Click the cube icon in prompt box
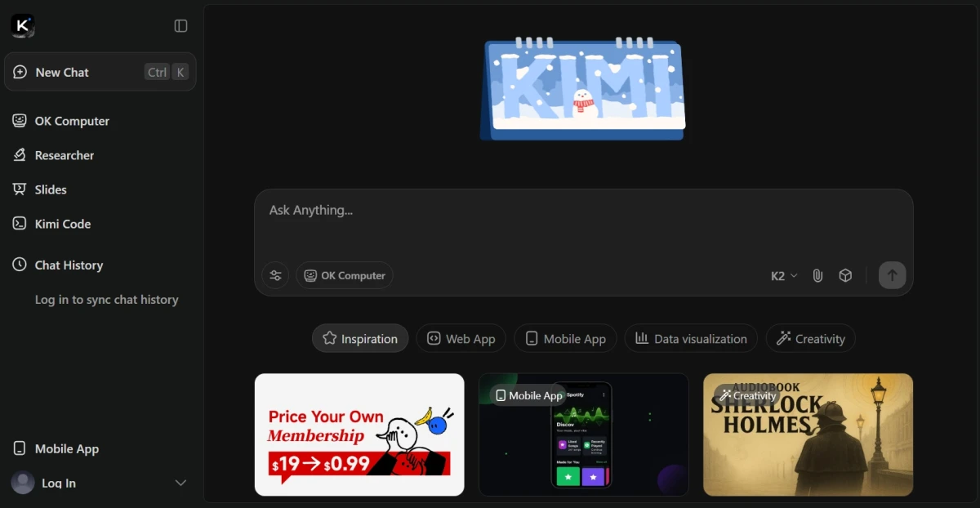The width and height of the screenshot is (980, 508). click(845, 276)
